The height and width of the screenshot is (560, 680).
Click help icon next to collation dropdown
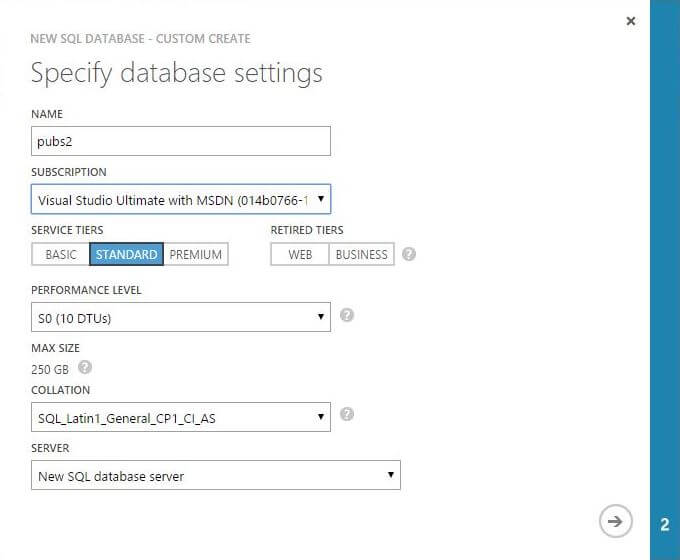coord(347,414)
